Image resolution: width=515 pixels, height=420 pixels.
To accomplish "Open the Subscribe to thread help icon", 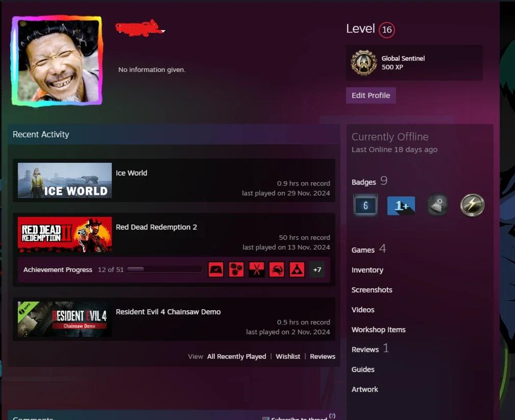I will tap(332, 416).
